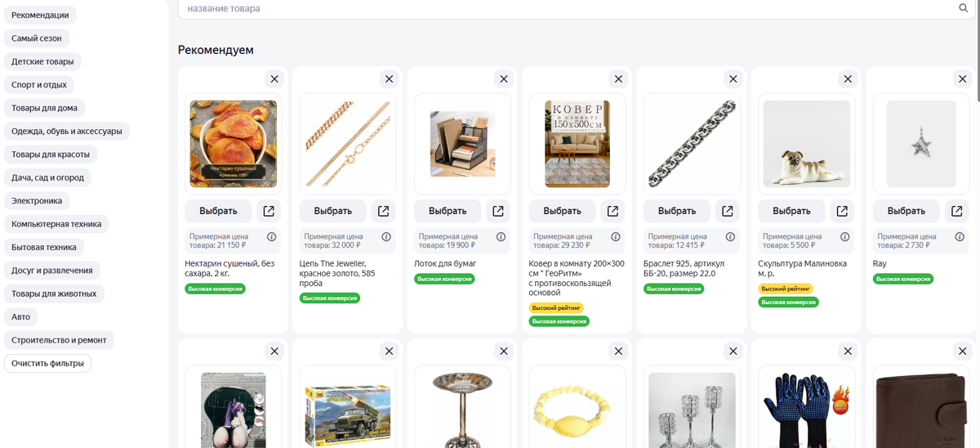Open Браслет 925 external link

(x=728, y=211)
